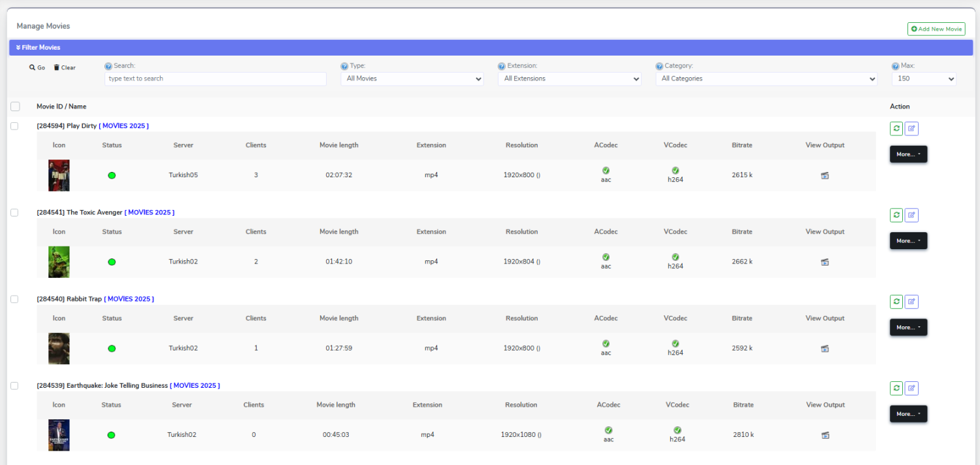Open the More menu for Play Dirty
980x465 pixels.
[908, 154]
